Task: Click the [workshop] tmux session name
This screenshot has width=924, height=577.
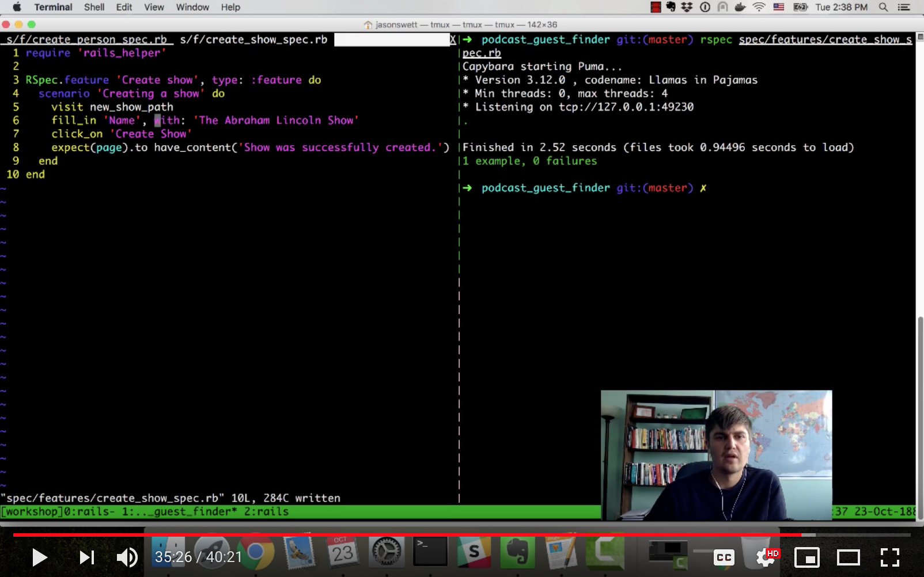Action: click(x=32, y=511)
